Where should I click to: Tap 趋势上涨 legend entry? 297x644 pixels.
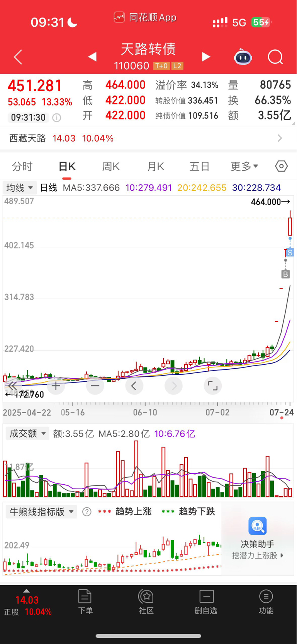point(125,512)
